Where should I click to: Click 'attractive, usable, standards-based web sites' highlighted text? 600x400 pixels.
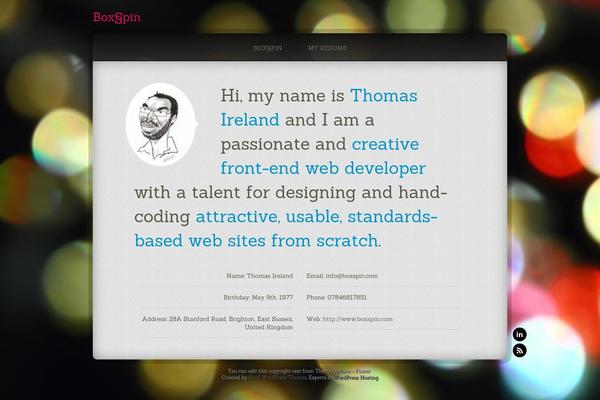pos(286,229)
